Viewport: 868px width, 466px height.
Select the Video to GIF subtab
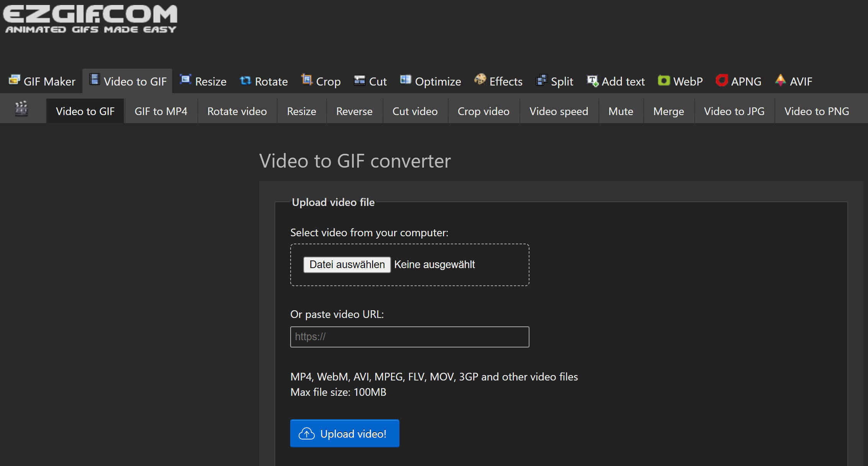click(85, 111)
